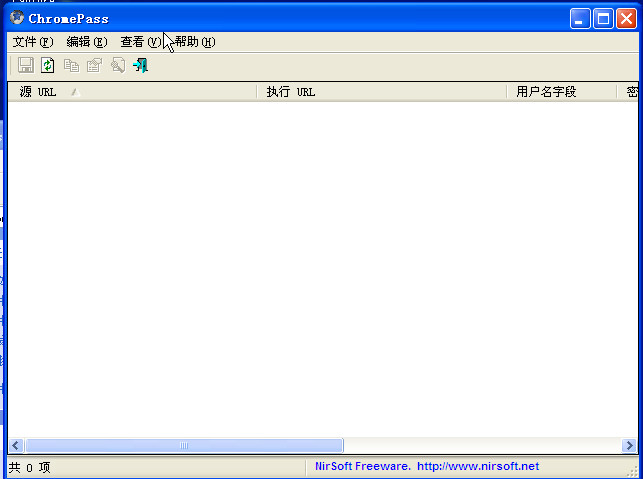643x479 pixels.
Task: Click the partially visible 密 column header
Action: tap(628, 92)
